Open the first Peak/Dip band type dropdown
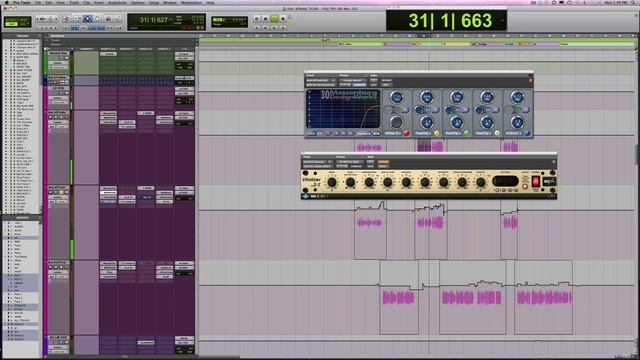 (x=423, y=133)
